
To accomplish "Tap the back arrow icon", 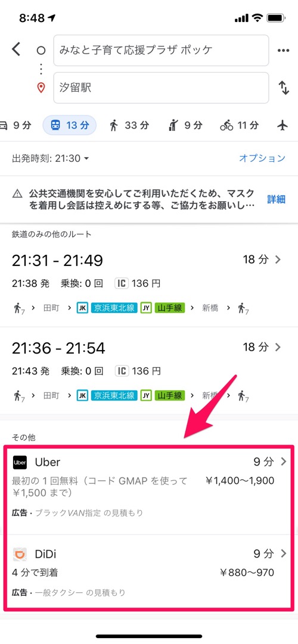I will 16,49.
